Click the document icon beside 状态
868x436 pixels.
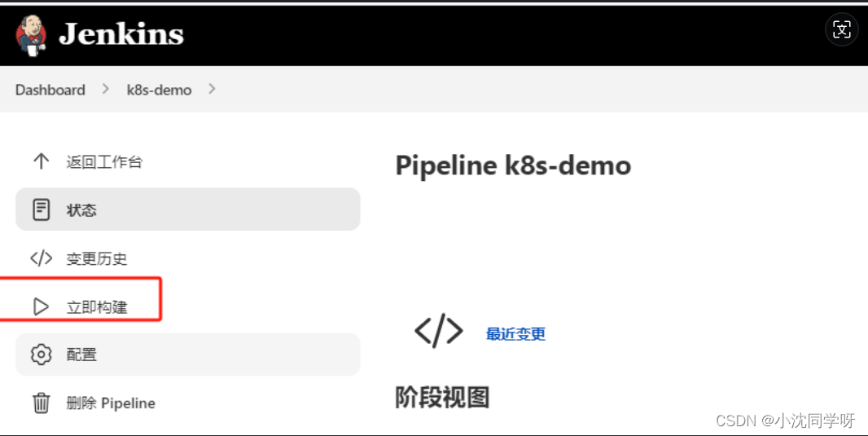click(x=41, y=209)
